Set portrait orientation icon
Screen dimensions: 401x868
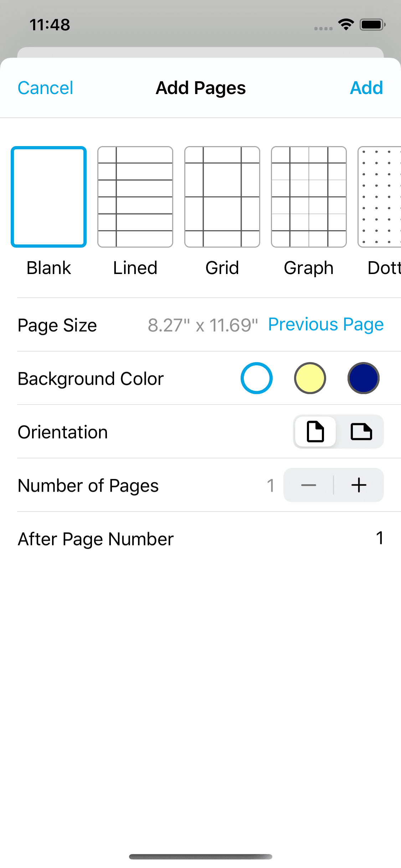click(x=315, y=432)
